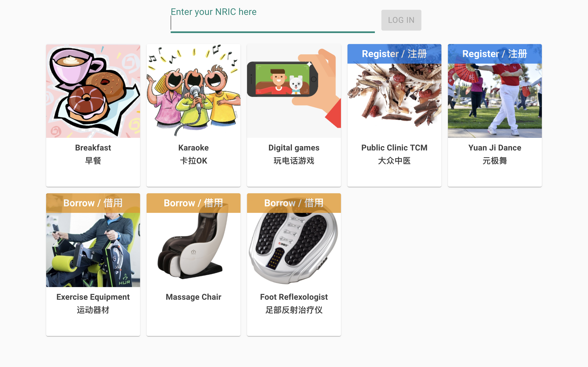Image resolution: width=588 pixels, height=367 pixels.
Task: Click the NRIC text input field
Action: pos(272,23)
